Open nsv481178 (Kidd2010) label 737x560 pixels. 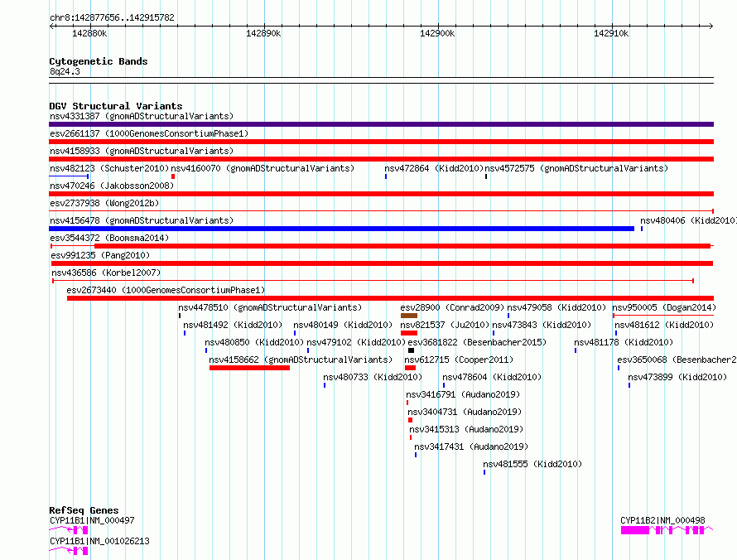(x=624, y=342)
